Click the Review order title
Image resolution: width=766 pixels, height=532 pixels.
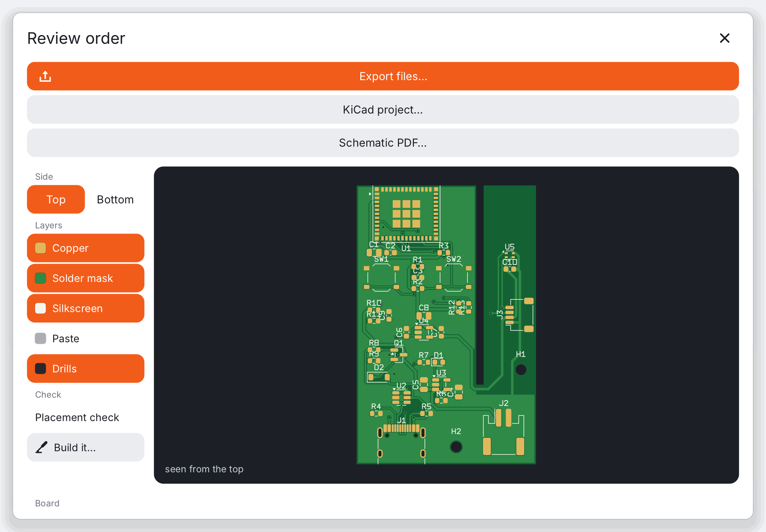[76, 38]
